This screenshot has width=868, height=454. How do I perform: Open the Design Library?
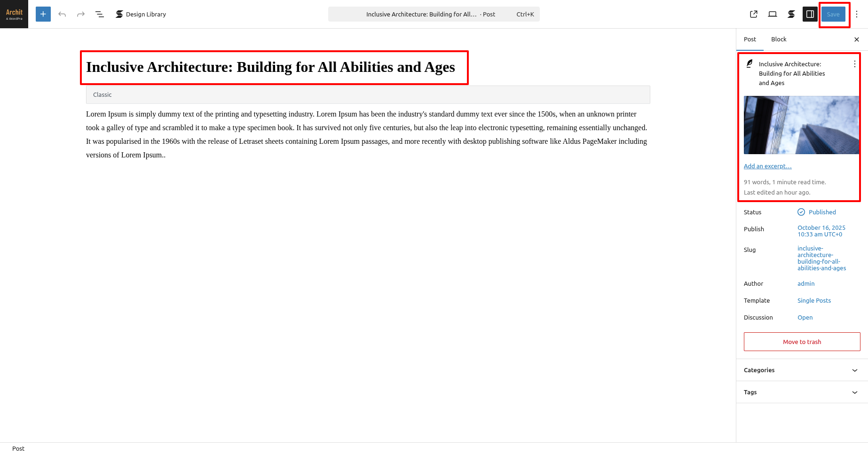click(x=141, y=14)
